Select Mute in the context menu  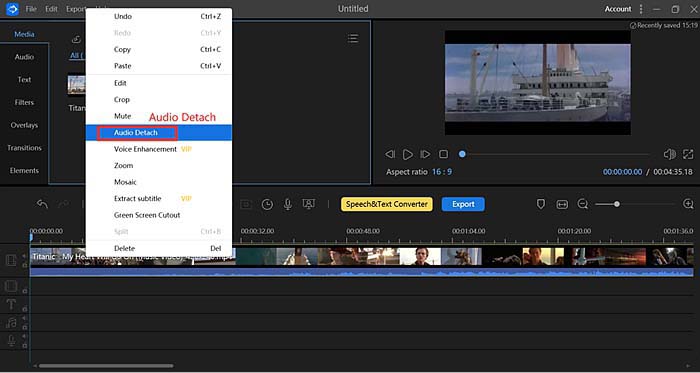(x=122, y=116)
